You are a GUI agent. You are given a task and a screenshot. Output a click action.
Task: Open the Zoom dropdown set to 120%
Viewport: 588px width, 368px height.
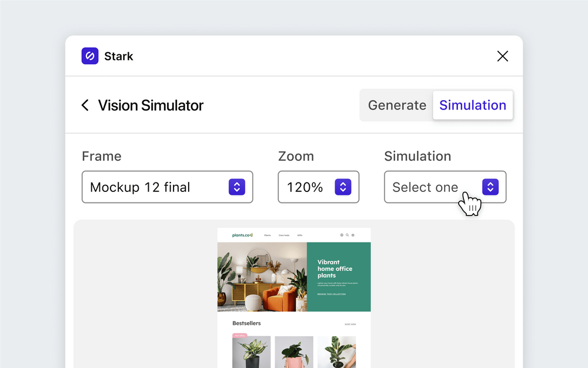tap(318, 187)
